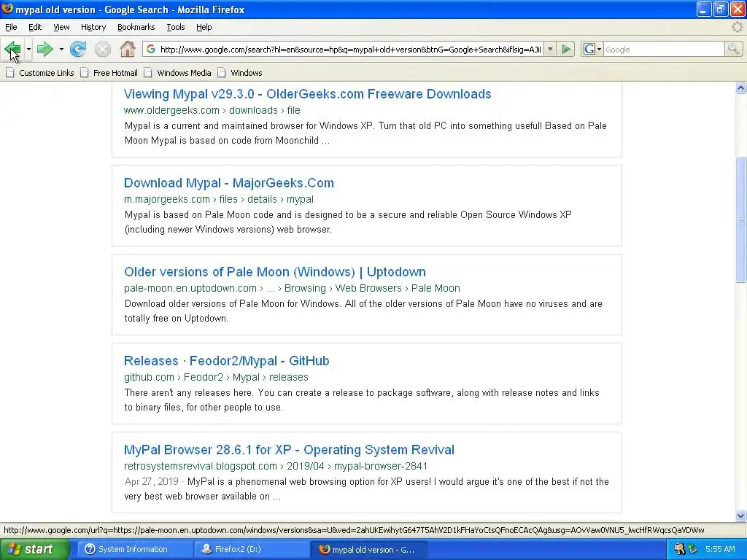Image resolution: width=747 pixels, height=560 pixels.
Task: Open the View menu
Action: coord(61,27)
